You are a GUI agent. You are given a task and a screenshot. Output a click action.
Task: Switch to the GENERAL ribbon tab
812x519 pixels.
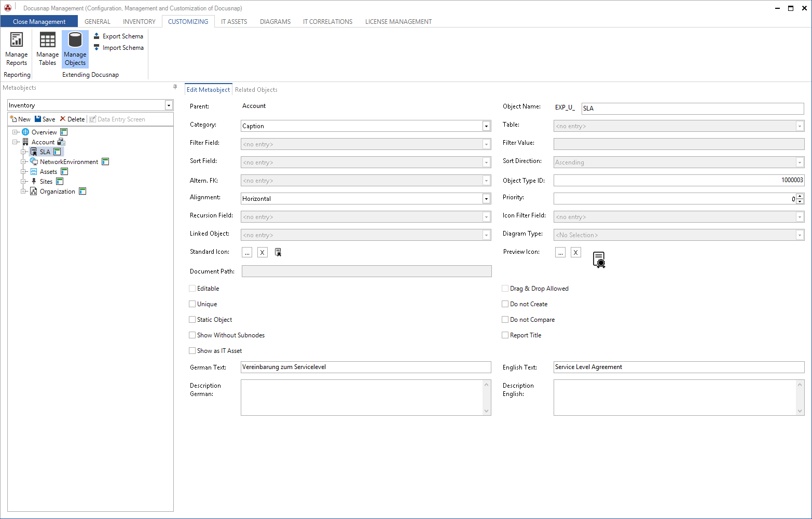(98, 22)
